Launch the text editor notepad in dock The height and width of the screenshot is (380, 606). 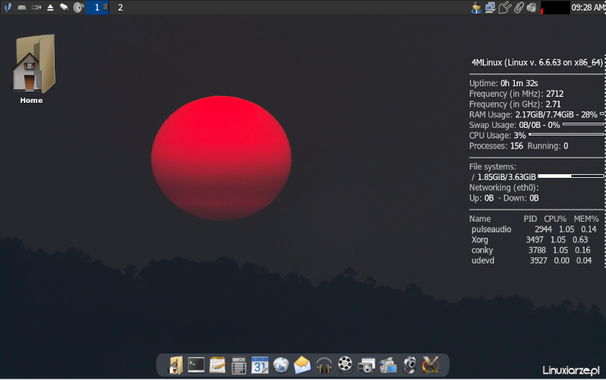tap(217, 365)
